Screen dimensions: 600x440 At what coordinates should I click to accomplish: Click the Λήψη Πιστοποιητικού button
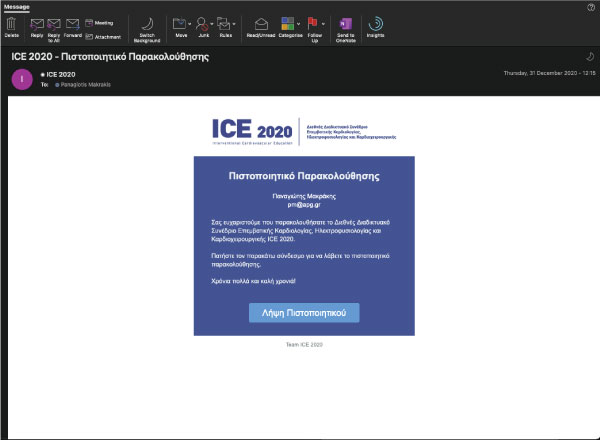click(304, 313)
